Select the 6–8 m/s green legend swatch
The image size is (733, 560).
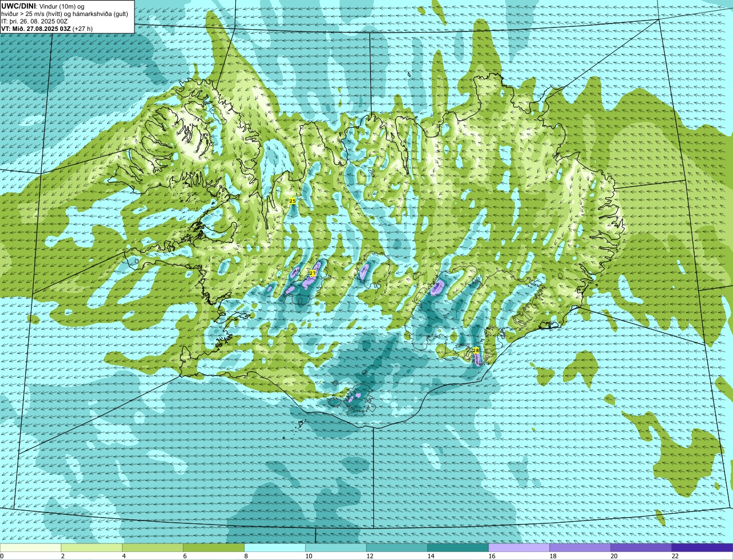point(214,547)
